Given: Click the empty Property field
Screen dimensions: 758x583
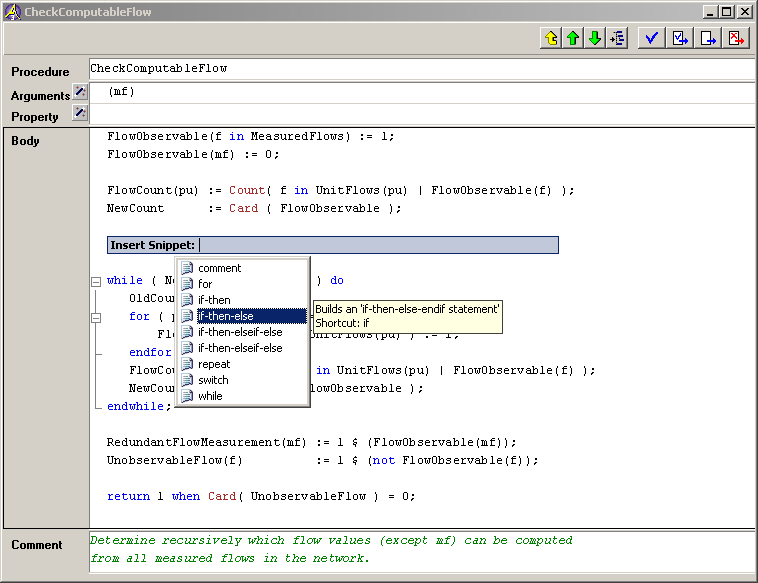Looking at the screenshot, I should (x=422, y=115).
